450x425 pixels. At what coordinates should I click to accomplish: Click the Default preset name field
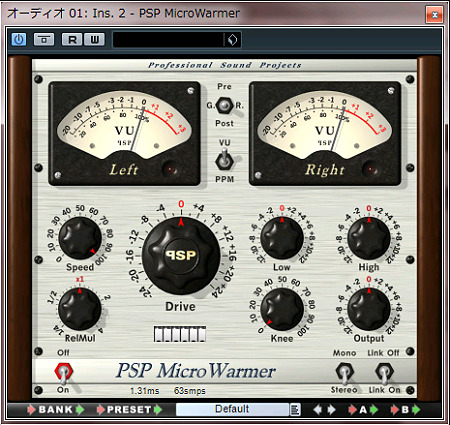232,409
